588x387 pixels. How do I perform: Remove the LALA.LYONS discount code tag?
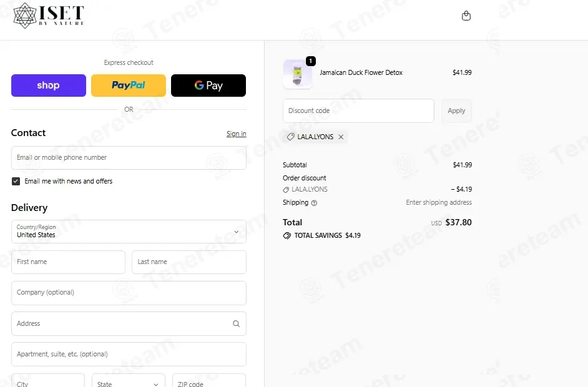pyautogui.click(x=341, y=137)
